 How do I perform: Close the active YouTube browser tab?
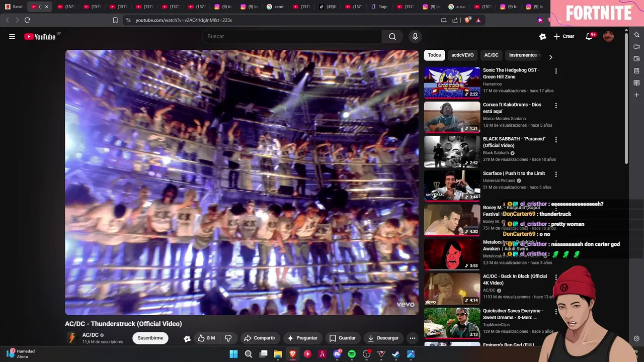[x=46, y=7]
